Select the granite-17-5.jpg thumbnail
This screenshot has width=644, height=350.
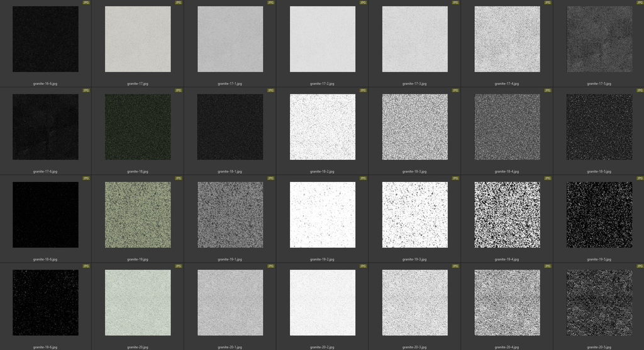point(599,39)
